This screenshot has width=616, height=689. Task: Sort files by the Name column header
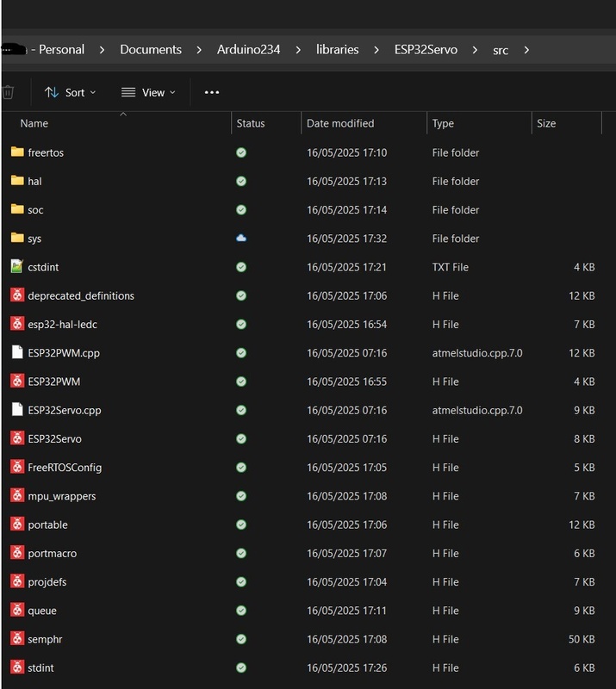pos(34,123)
